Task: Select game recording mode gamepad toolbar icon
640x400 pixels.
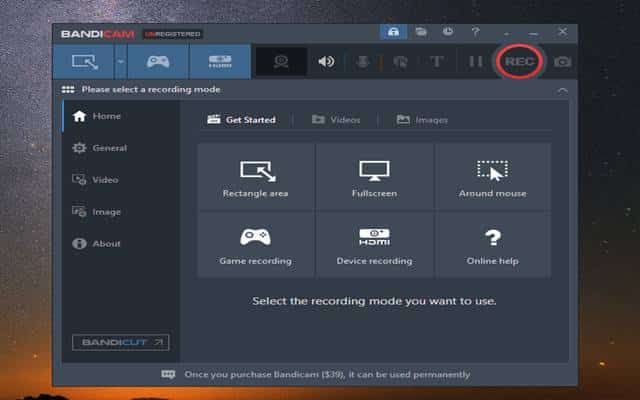Action: 158,62
